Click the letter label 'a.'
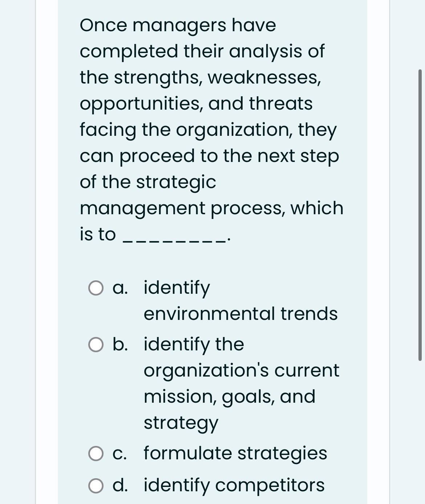 coord(120,288)
